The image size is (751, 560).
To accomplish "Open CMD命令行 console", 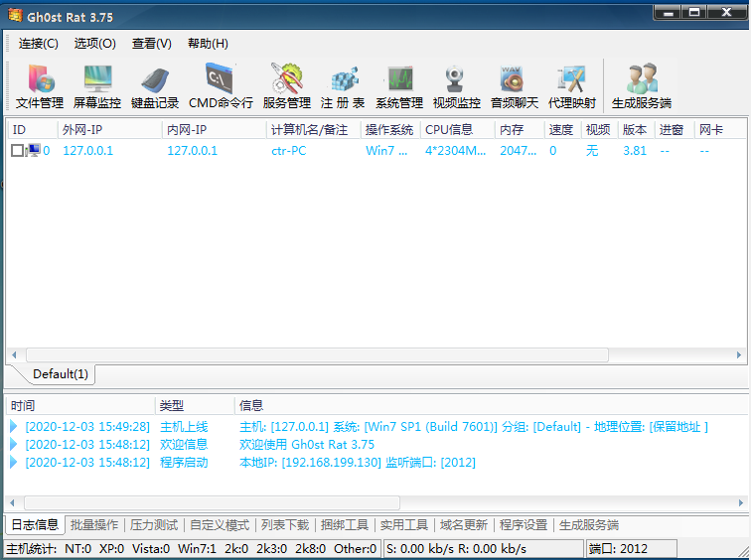I will click(221, 85).
